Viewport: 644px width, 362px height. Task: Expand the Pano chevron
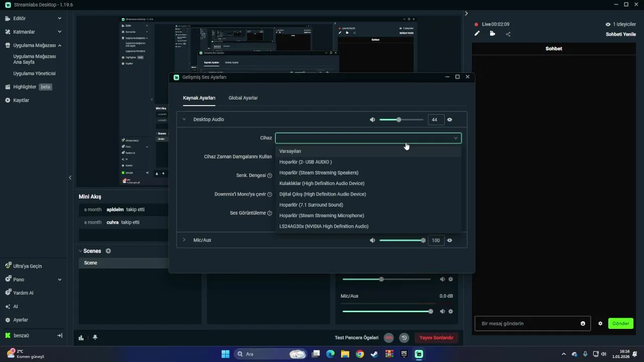(x=59, y=280)
